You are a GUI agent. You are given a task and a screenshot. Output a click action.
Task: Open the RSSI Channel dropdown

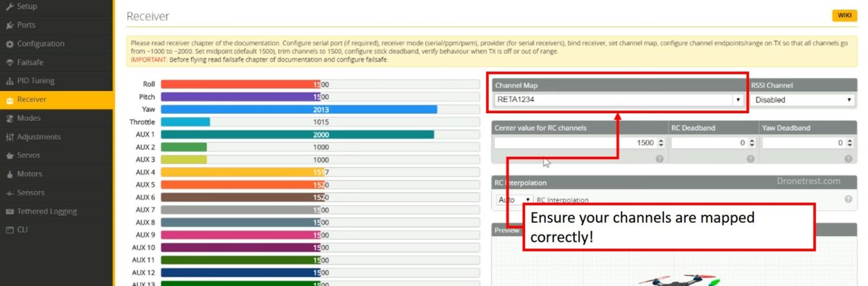pyautogui.click(x=803, y=100)
